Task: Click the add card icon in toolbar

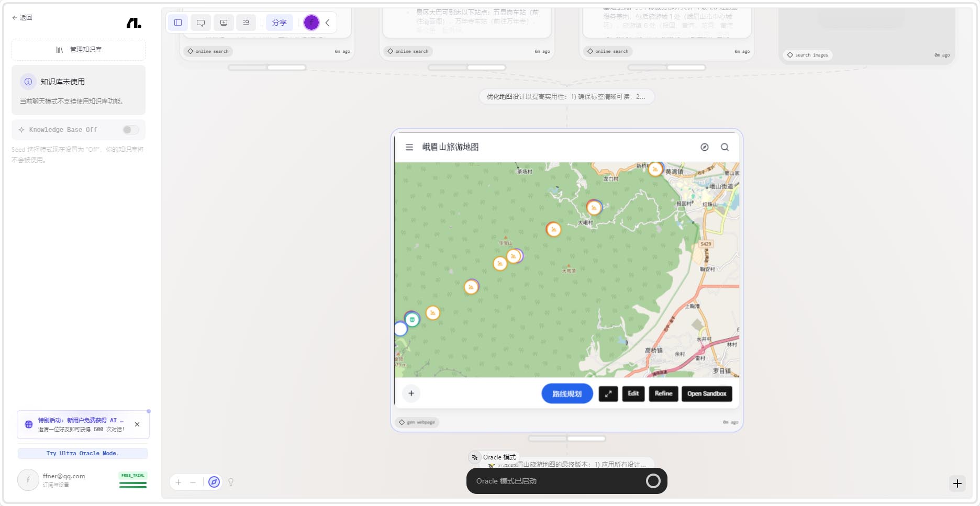Action: (224, 23)
